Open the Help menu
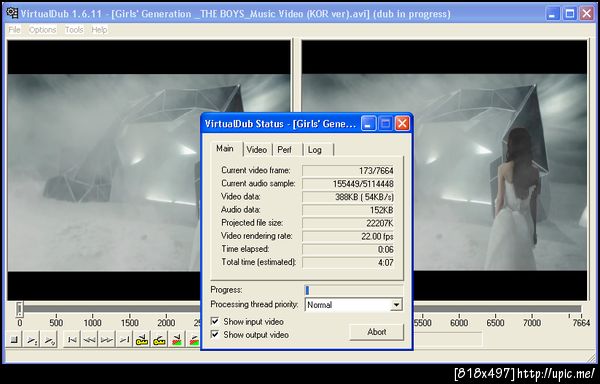This screenshot has width=600, height=384. [99, 30]
